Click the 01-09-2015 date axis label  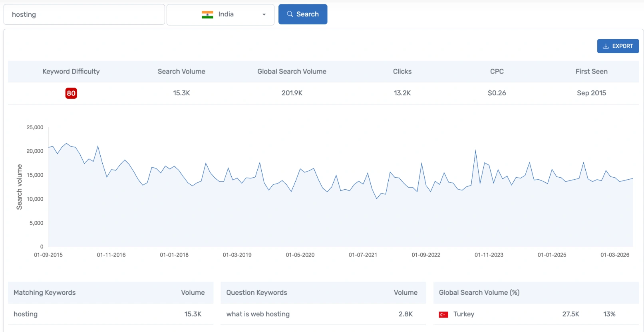(48, 255)
